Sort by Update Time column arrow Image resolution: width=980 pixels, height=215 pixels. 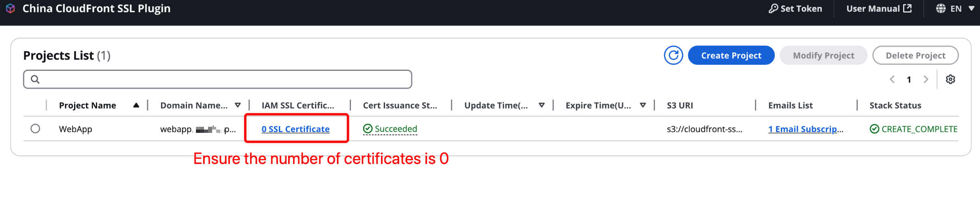pos(542,105)
